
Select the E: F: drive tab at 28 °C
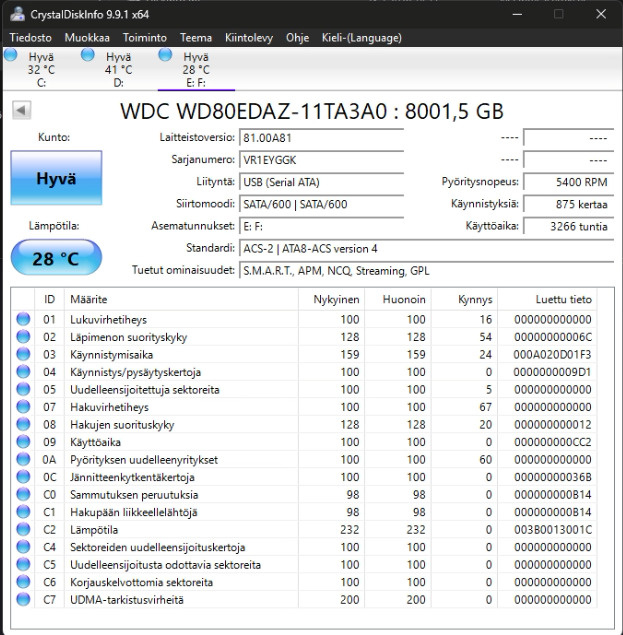(196, 70)
